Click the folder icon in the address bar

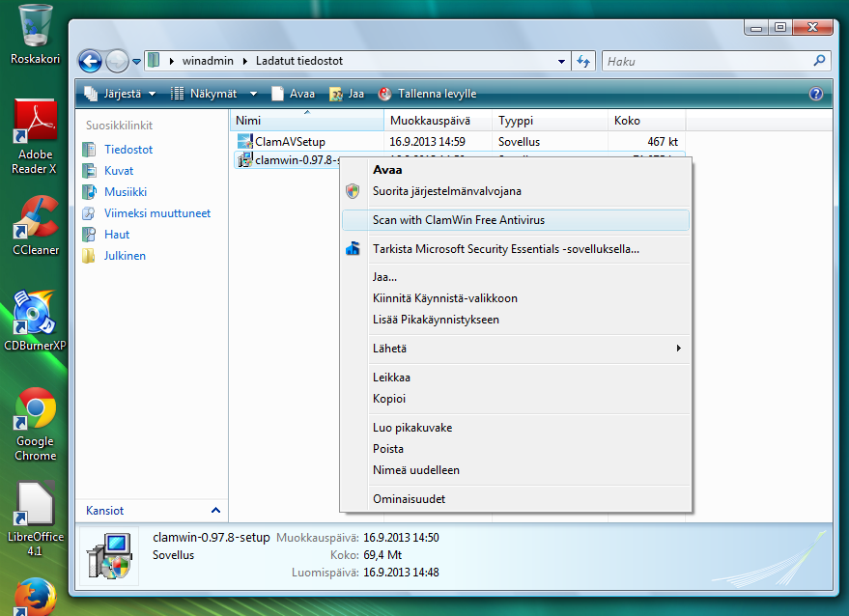click(x=154, y=60)
